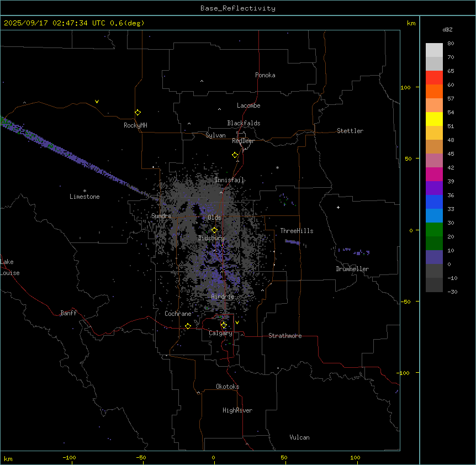Select the Banff location label
The image size is (476, 465).
68,313
